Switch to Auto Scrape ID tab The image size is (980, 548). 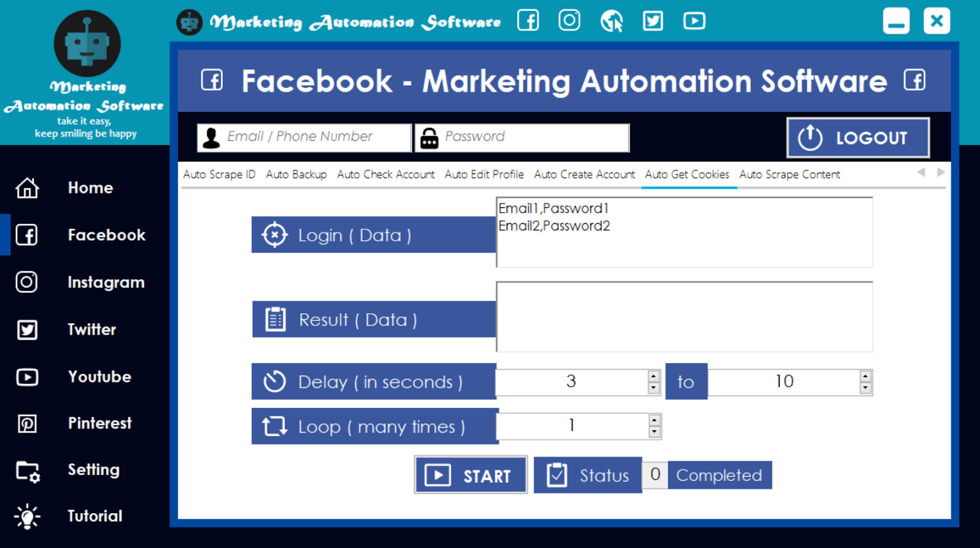(x=219, y=175)
